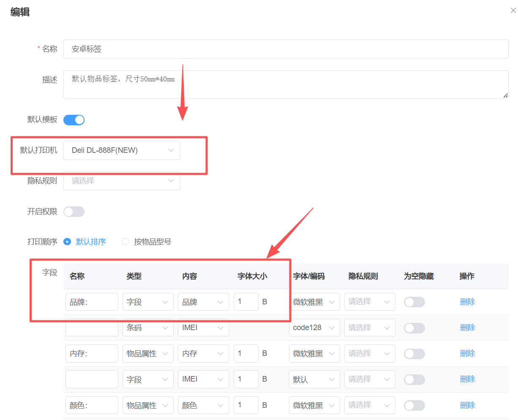Click inside the 描述 text area

click(286, 84)
